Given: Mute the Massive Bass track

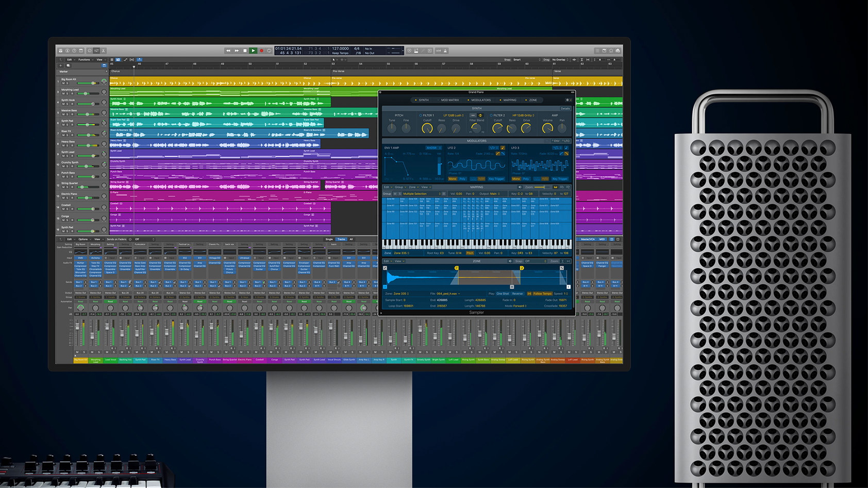Looking at the screenshot, I should point(63,115).
